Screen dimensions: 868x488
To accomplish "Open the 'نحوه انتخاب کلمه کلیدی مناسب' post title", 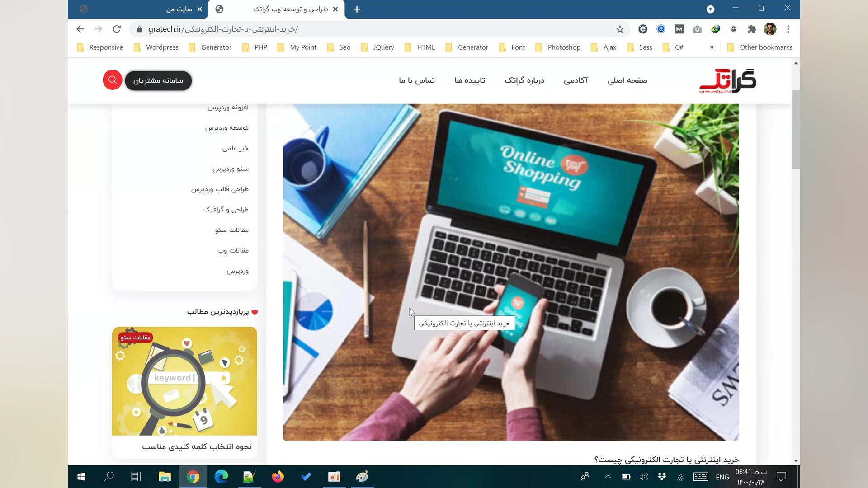I will 197,446.
